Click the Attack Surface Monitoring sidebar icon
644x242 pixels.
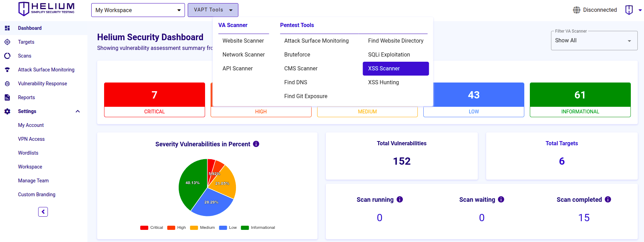pyautogui.click(x=7, y=70)
